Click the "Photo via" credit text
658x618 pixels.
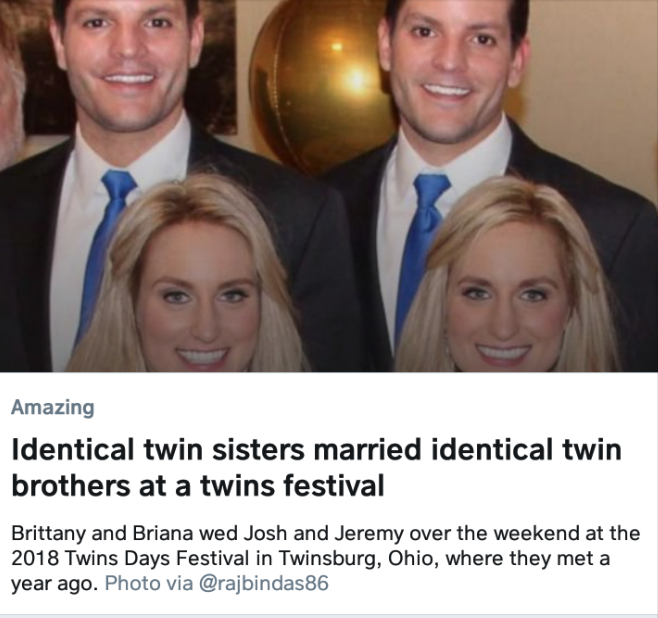coord(149,583)
